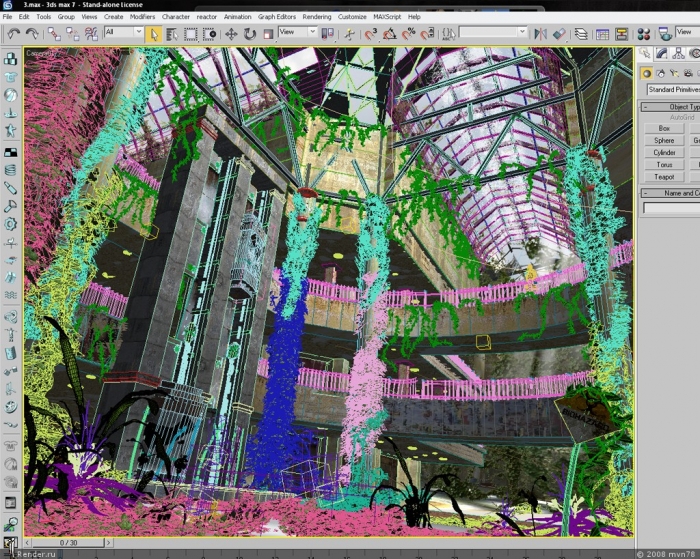Click the Use Pivot Point Center icon
This screenshot has width=700, height=559.
(328, 34)
